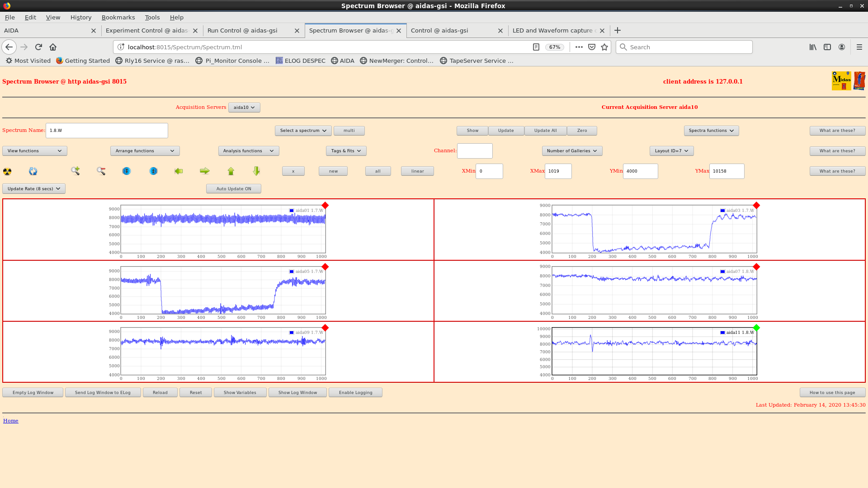Open the Bookmarks menu
868x488 pixels.
(118, 17)
